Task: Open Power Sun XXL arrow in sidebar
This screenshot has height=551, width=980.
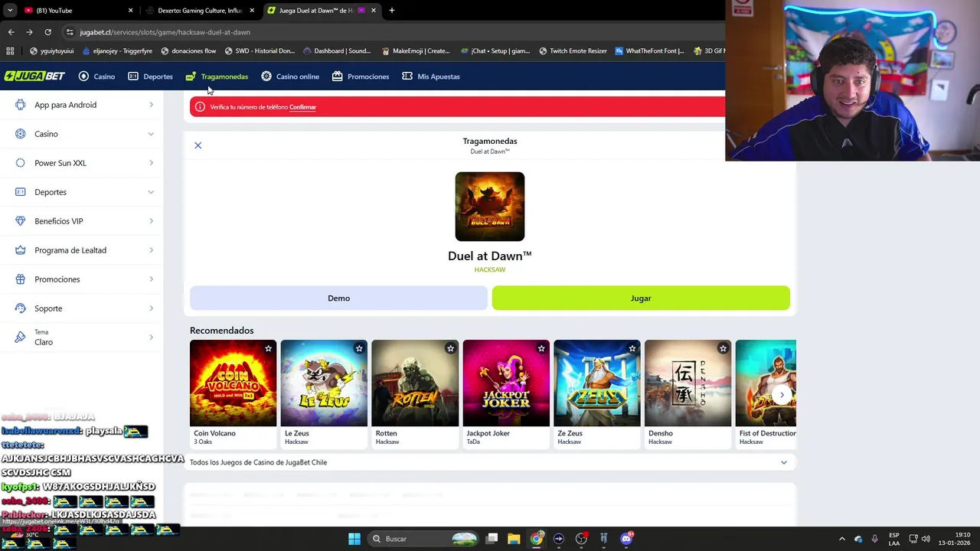Action: point(151,163)
